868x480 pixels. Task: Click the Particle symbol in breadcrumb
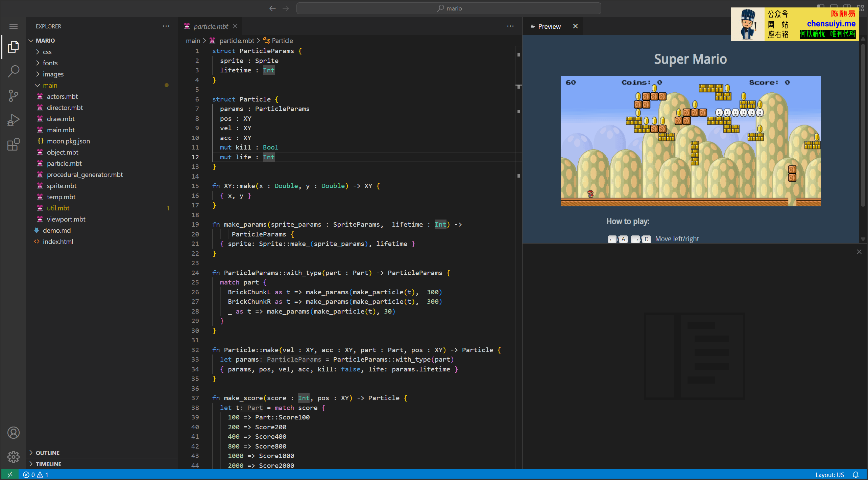278,41
